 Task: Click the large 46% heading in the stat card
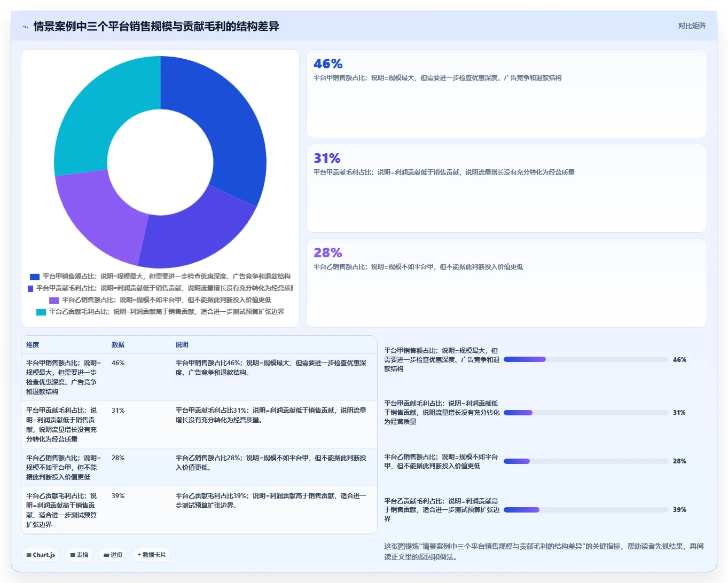click(328, 64)
